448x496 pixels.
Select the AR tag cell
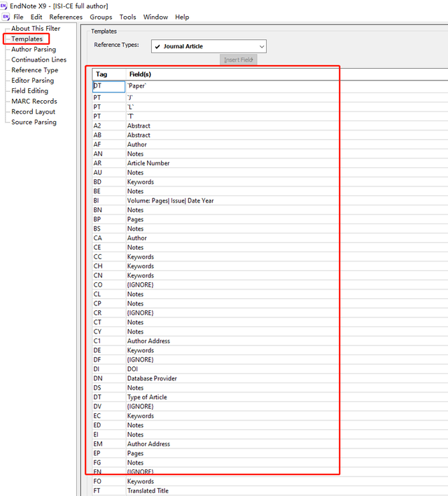point(109,163)
